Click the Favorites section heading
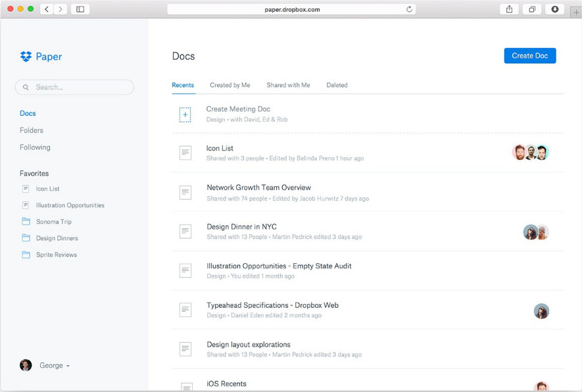Image resolution: width=582 pixels, height=392 pixels. click(34, 174)
